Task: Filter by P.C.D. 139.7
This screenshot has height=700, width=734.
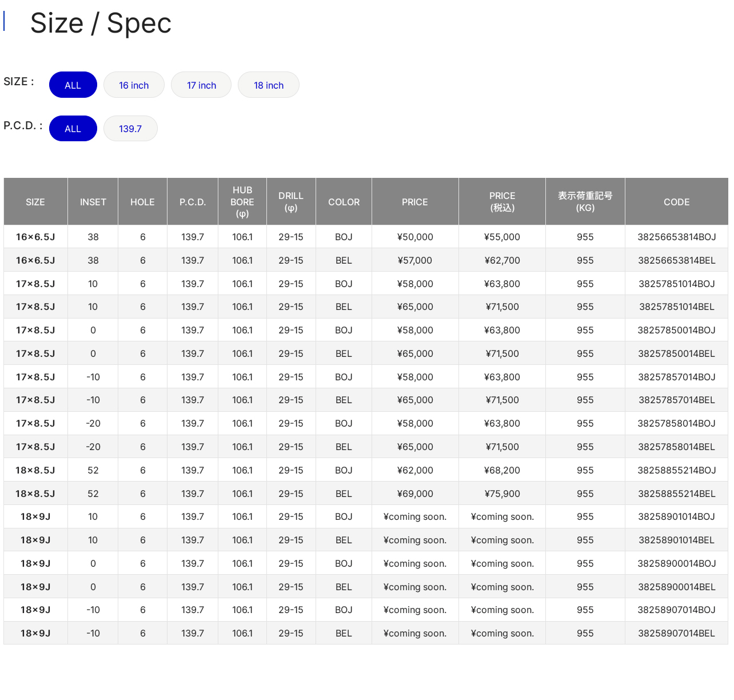Action: point(130,128)
